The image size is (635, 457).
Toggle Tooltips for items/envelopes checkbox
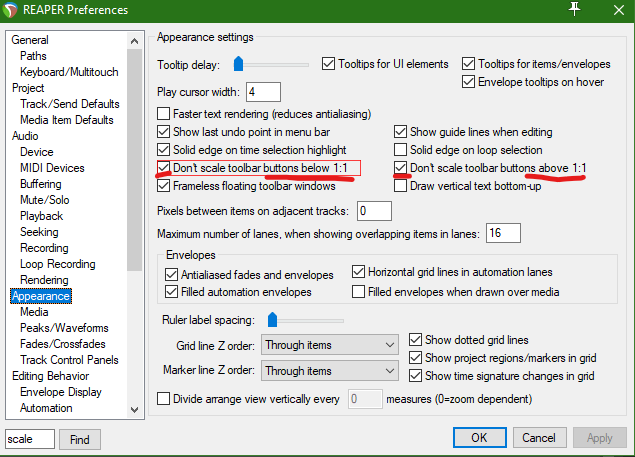pyautogui.click(x=468, y=64)
